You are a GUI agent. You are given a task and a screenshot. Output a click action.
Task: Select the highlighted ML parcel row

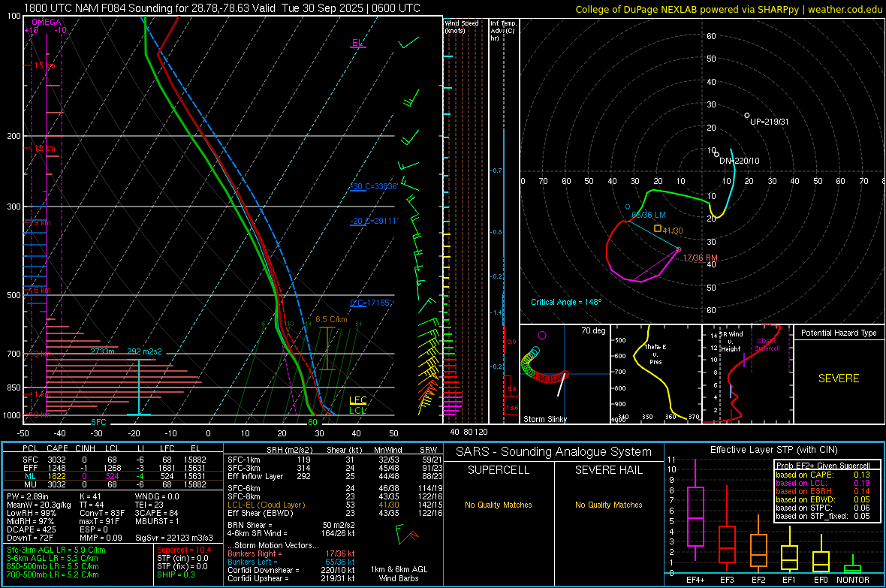[x=112, y=476]
